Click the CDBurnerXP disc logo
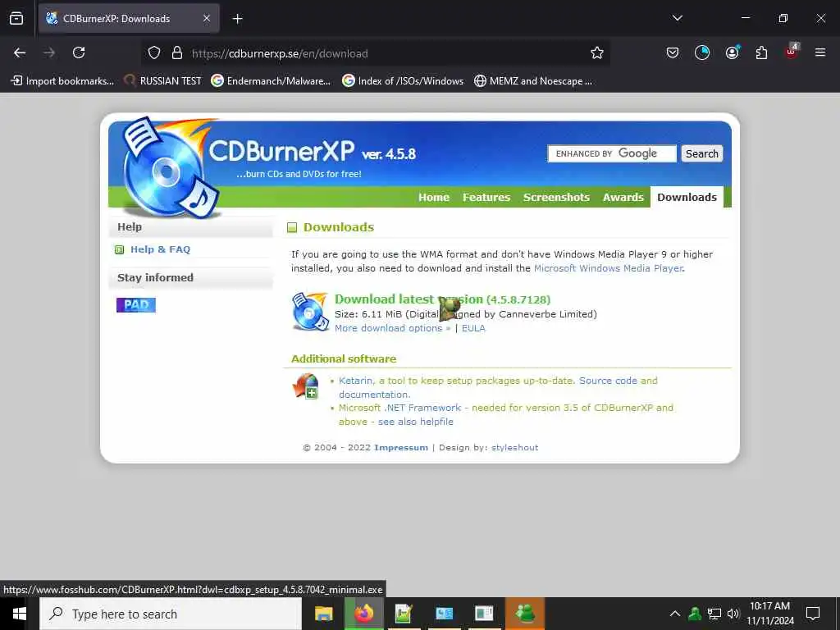840x630 pixels. click(171, 167)
